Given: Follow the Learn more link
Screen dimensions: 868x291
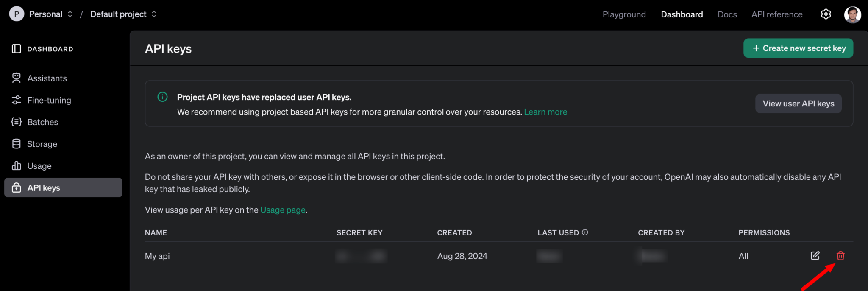Looking at the screenshot, I should pos(545,112).
